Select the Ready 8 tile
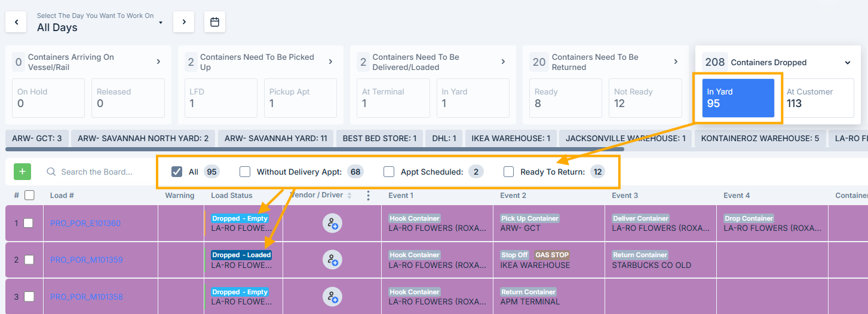This screenshot has width=868, height=314. tap(566, 98)
